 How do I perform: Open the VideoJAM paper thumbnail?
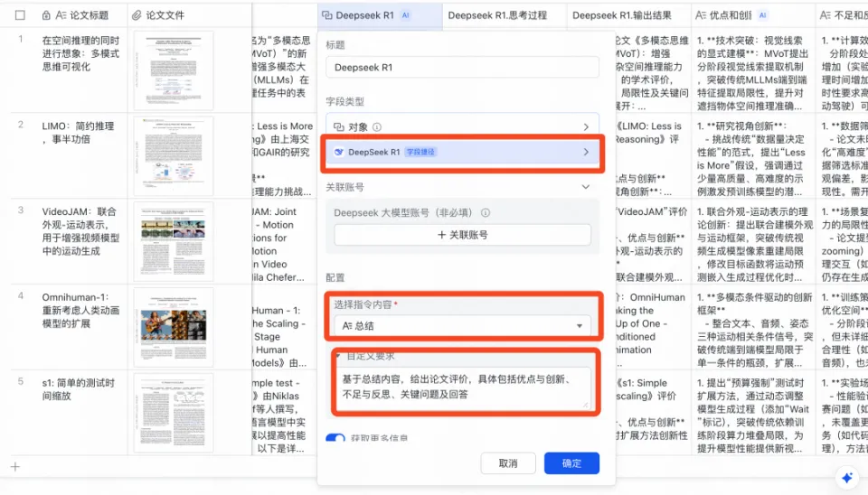pos(174,241)
